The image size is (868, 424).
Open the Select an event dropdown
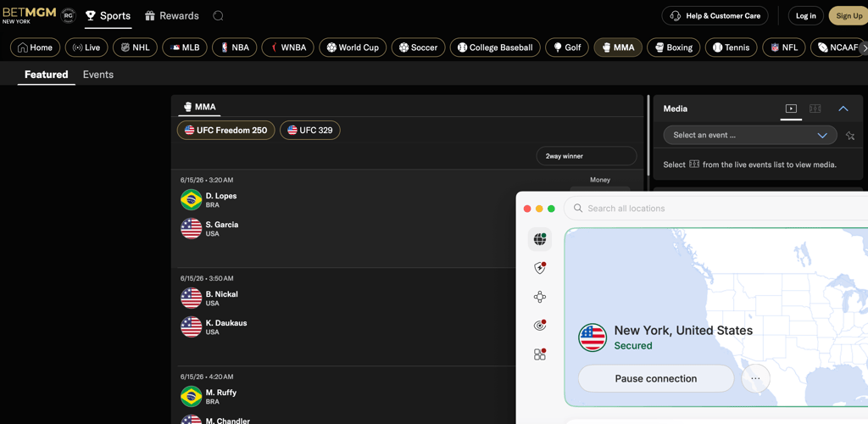[x=750, y=135]
